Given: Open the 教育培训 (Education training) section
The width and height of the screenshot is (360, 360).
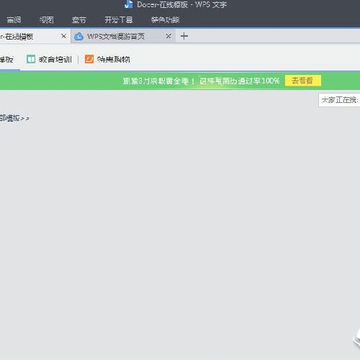Looking at the screenshot, I should click(x=55, y=60).
